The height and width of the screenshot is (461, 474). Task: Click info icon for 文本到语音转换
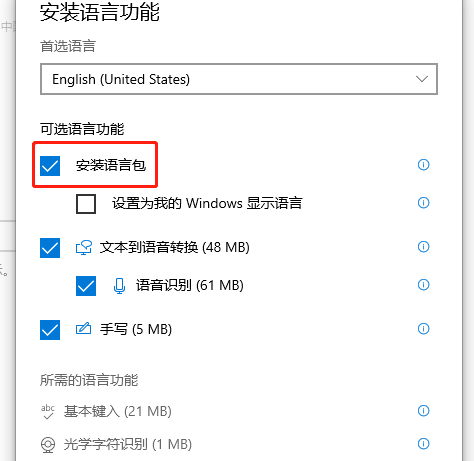tap(424, 247)
